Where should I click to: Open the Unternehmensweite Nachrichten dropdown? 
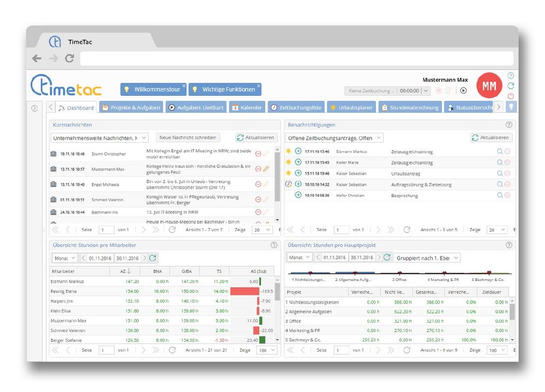coord(99,138)
